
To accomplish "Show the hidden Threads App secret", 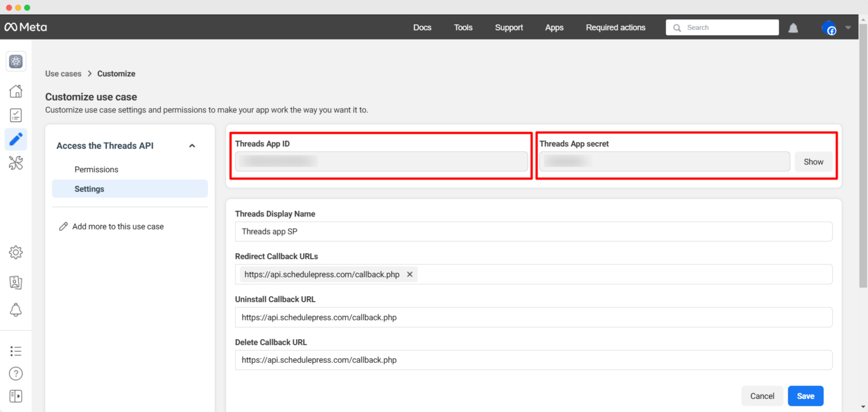I will click(x=814, y=161).
